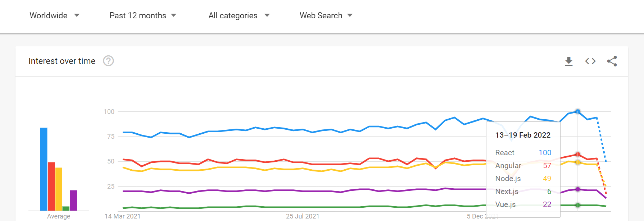Share the Interest over time chart
The width and height of the screenshot is (644, 221).
(612, 61)
